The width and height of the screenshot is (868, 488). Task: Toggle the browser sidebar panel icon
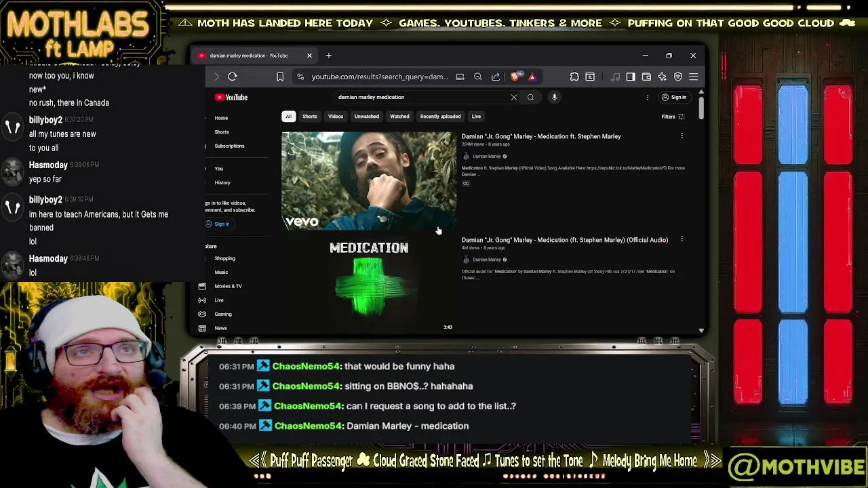click(631, 77)
